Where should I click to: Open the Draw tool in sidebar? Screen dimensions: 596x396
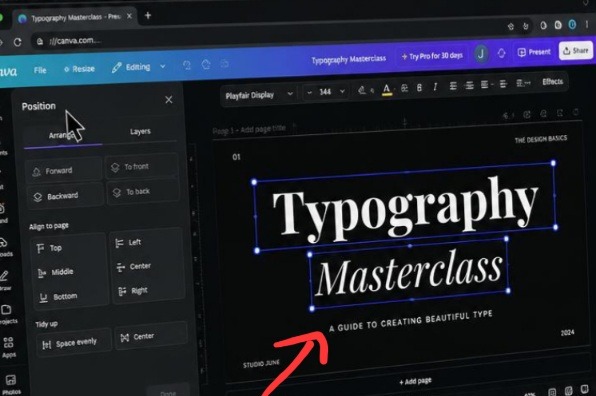4,280
